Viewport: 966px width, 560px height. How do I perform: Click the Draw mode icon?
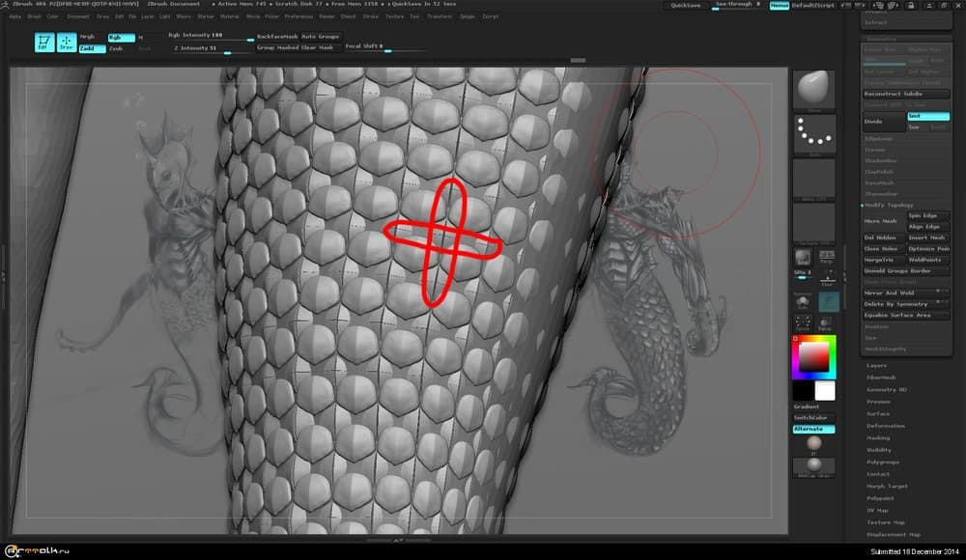[67, 42]
